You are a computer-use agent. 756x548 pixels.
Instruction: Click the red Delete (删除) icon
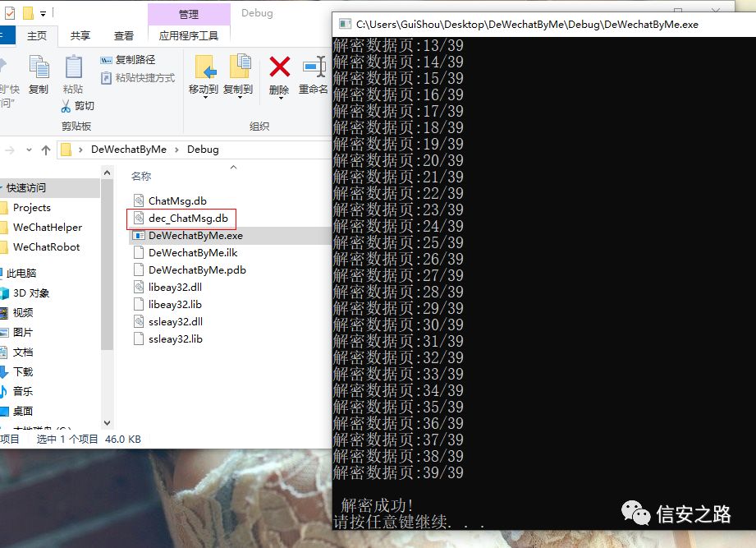[x=279, y=67]
